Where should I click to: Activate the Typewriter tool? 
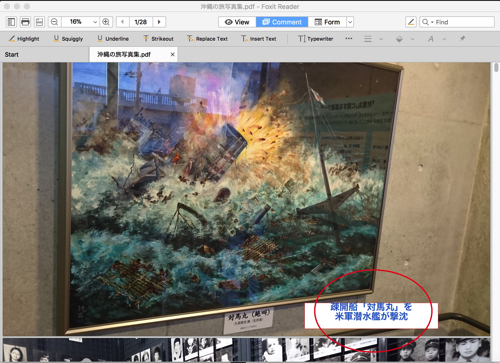pos(316,39)
